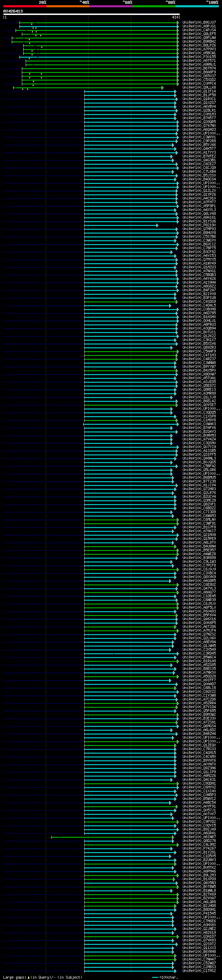The height and width of the screenshot is (980, 222).
Task: Click label UniRef100_P30155
Action: (x=199, y=57)
